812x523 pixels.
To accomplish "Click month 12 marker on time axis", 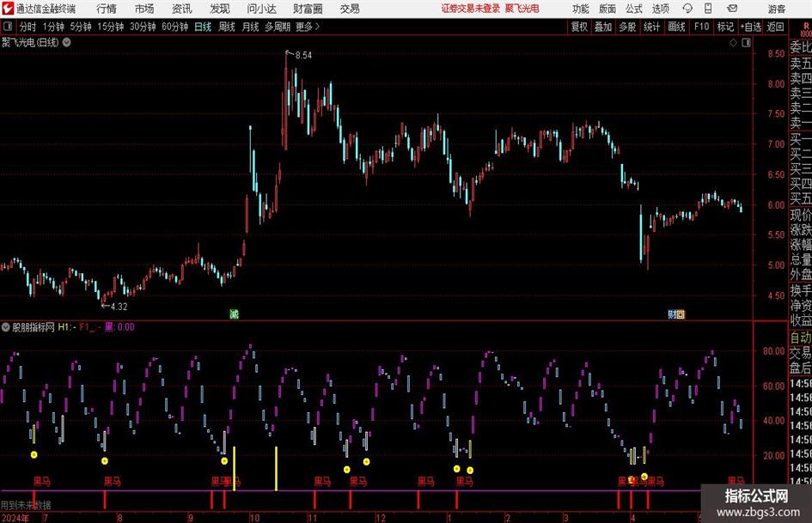I will pyautogui.click(x=381, y=518).
